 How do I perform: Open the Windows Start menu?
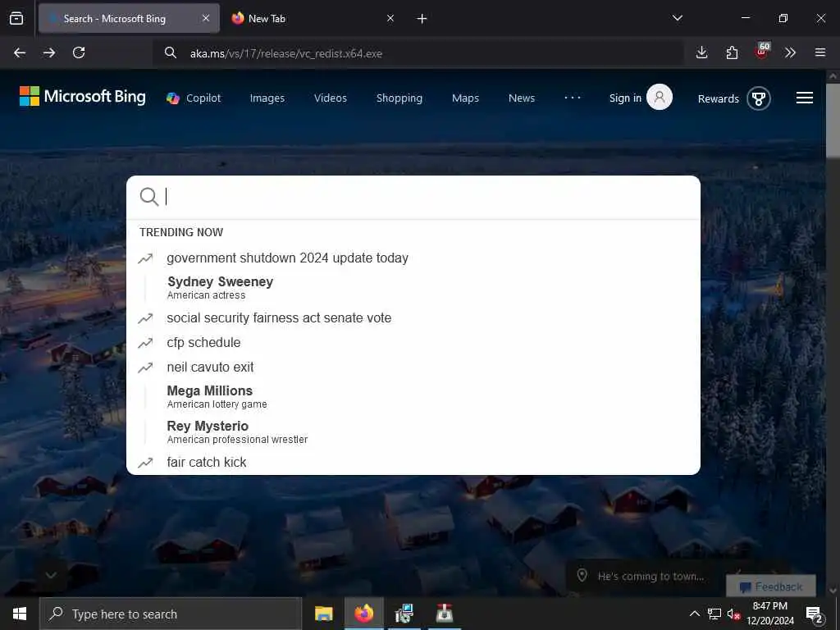click(x=20, y=614)
